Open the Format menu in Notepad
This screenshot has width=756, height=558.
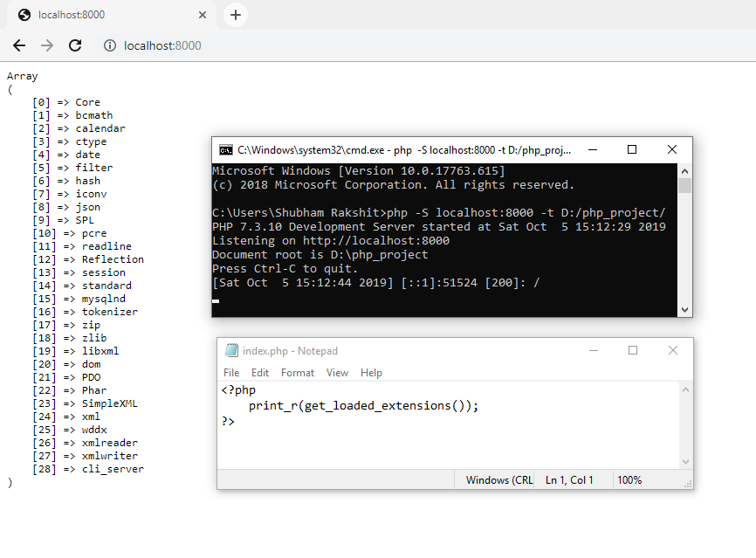pos(297,372)
